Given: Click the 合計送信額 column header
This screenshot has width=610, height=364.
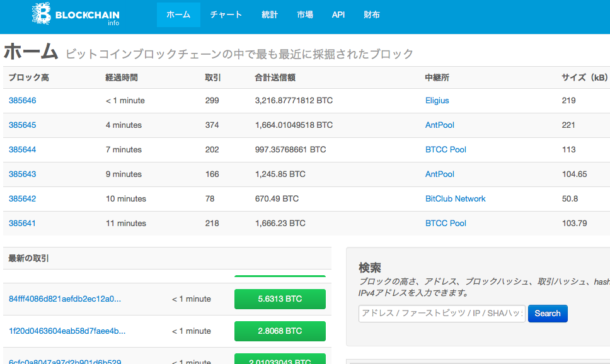Looking at the screenshot, I should tap(275, 77).
